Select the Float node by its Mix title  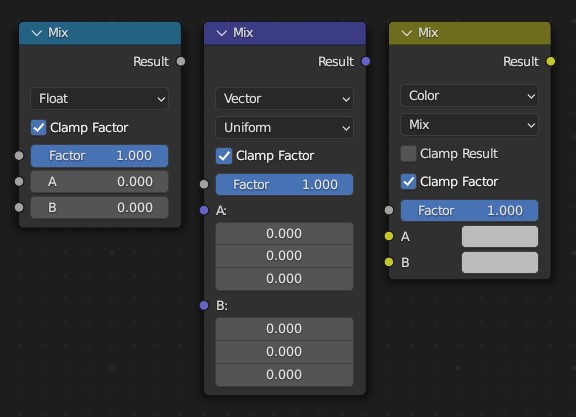click(58, 33)
